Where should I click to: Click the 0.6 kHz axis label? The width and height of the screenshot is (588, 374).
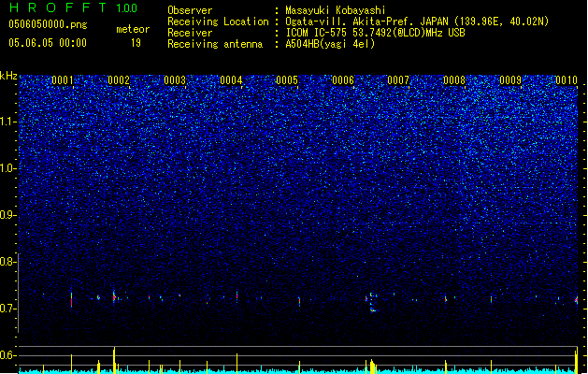pyautogui.click(x=8, y=355)
